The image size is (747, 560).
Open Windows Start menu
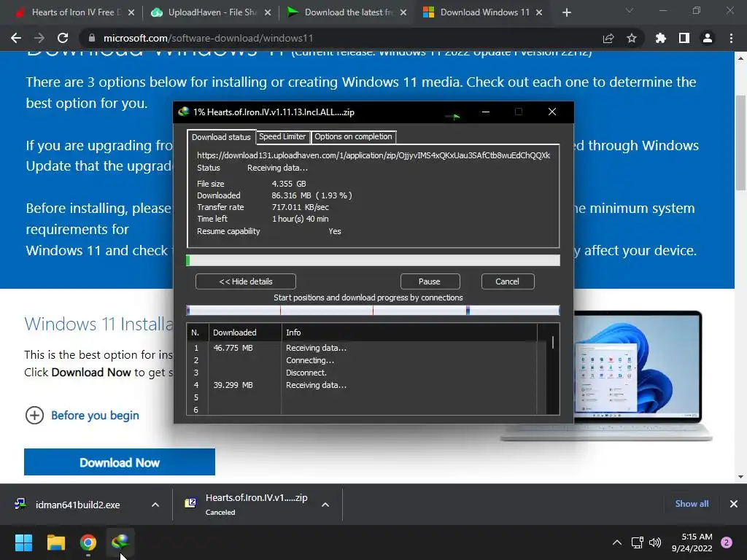coord(23,542)
